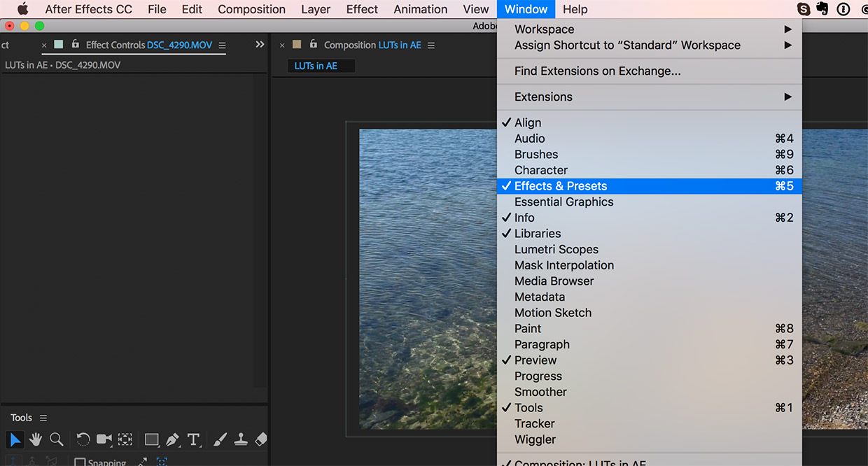Select the Zoom magnifier tool
This screenshot has width=868, height=466.
[x=57, y=439]
